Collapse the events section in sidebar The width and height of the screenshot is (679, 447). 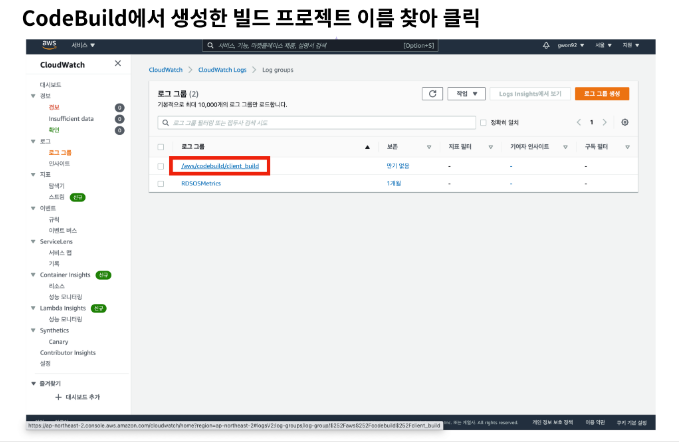33,208
